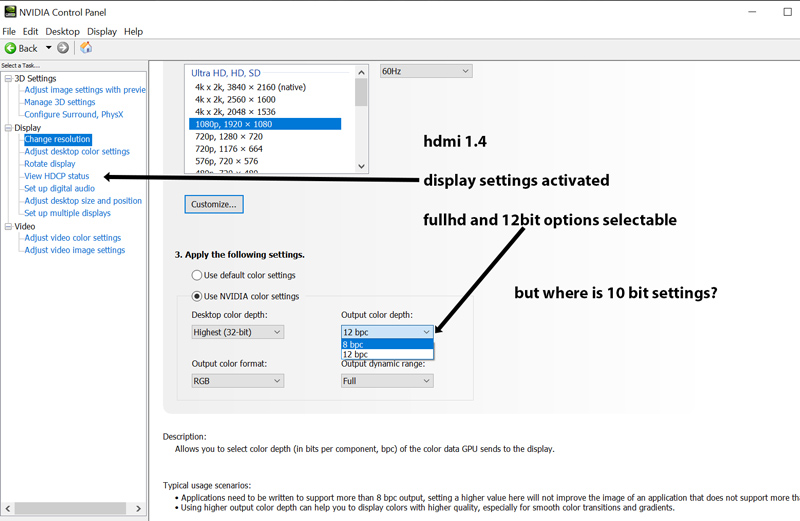The height and width of the screenshot is (521, 800).
Task: Open Set up digital audio task
Action: (59, 188)
